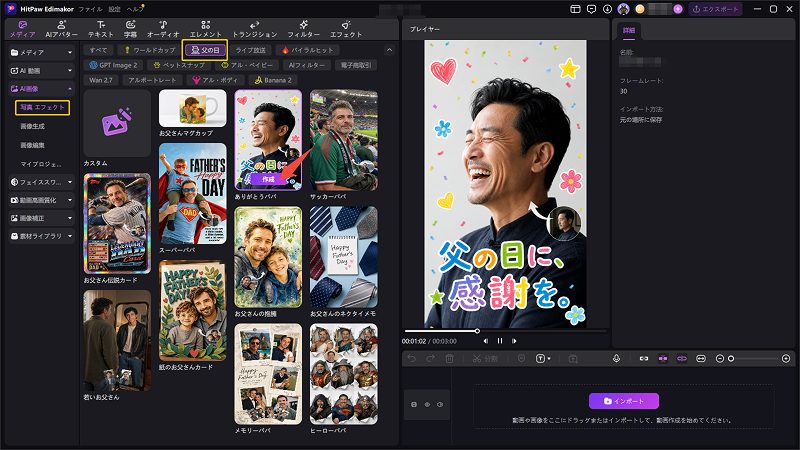Screen dimensions: 800x450
Task: Select the 画像編集 sidebar item
Action: pyautogui.click(x=32, y=145)
